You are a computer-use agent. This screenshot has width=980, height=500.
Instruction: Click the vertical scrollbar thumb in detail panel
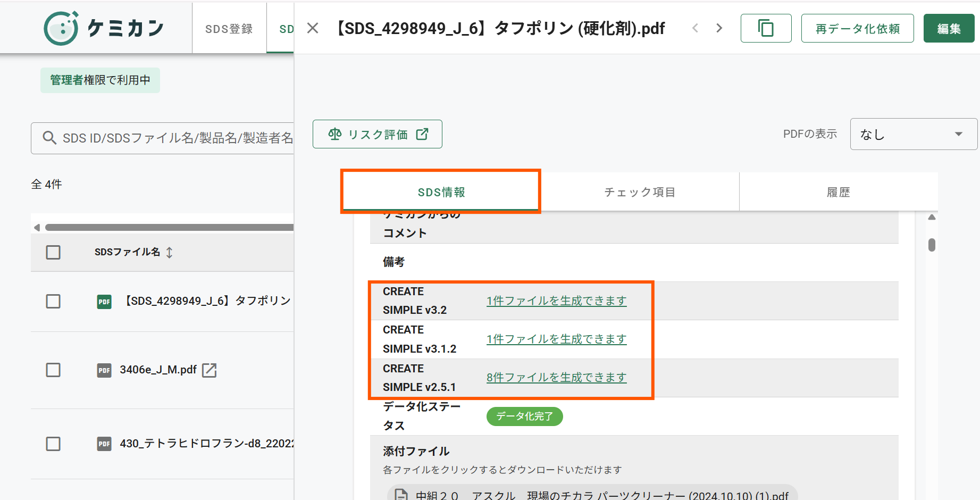(932, 245)
